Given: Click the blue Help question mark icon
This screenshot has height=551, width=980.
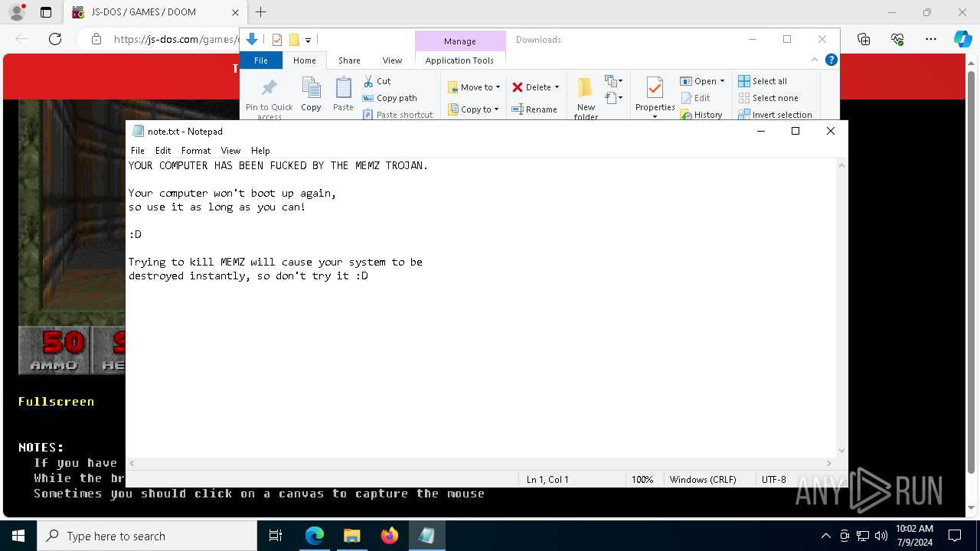Looking at the screenshot, I should tap(831, 60).
